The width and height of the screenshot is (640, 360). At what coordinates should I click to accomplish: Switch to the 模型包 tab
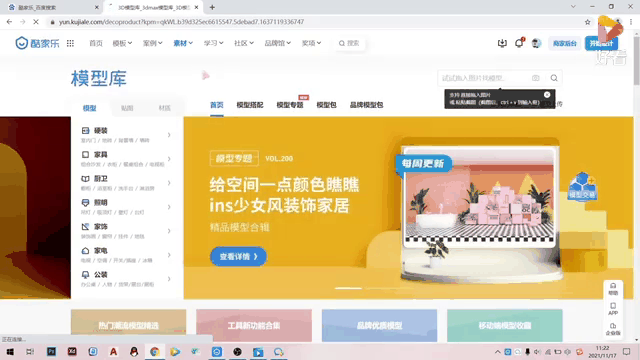tap(327, 105)
